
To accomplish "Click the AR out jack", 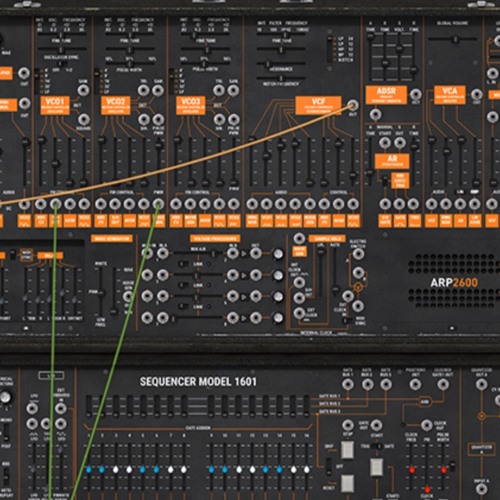I will click(x=400, y=143).
